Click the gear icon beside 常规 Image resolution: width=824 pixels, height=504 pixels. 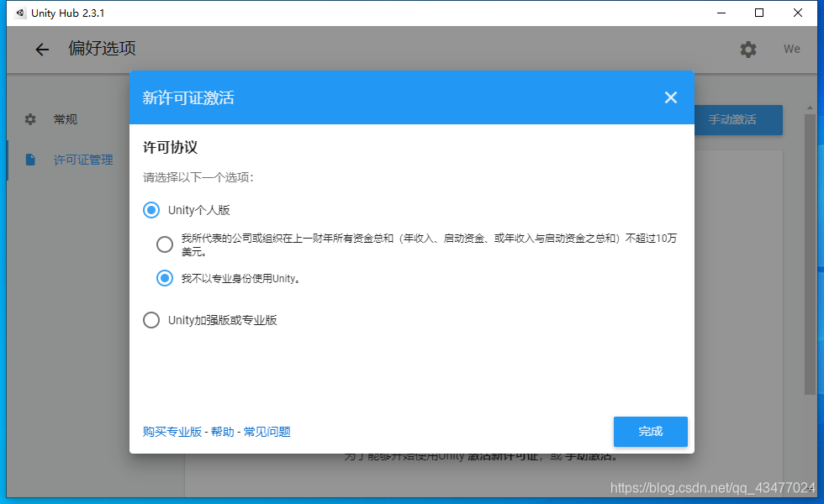pyautogui.click(x=30, y=119)
